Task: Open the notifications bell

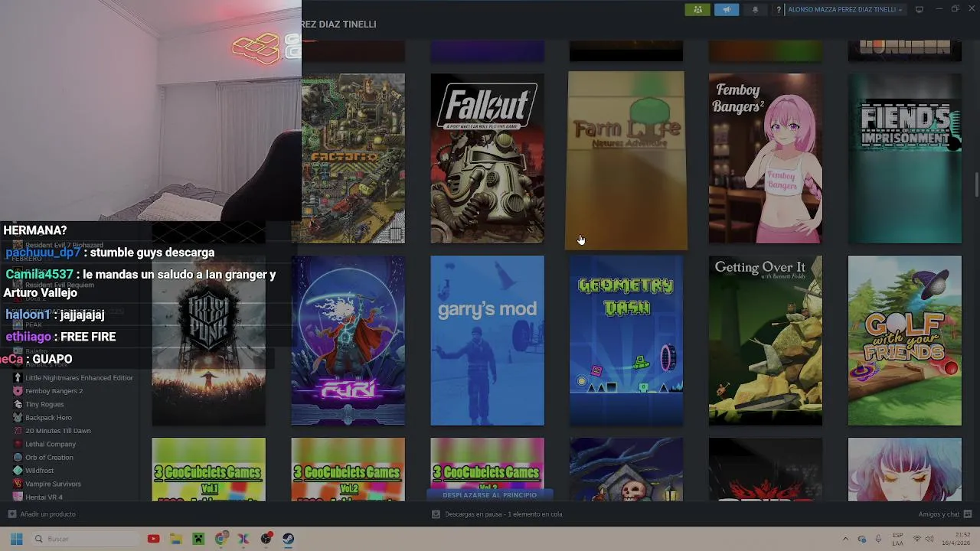Action: click(755, 9)
